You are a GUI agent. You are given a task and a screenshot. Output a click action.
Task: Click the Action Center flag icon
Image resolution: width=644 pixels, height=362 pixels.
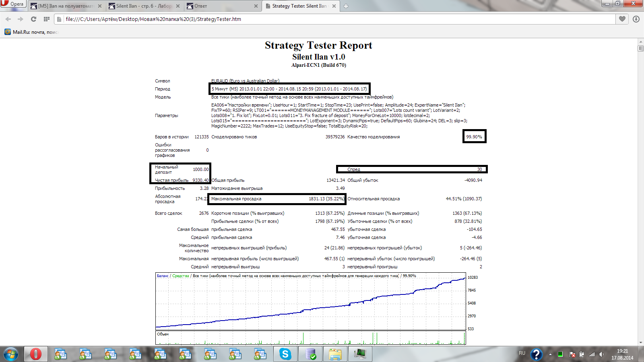pos(572,354)
